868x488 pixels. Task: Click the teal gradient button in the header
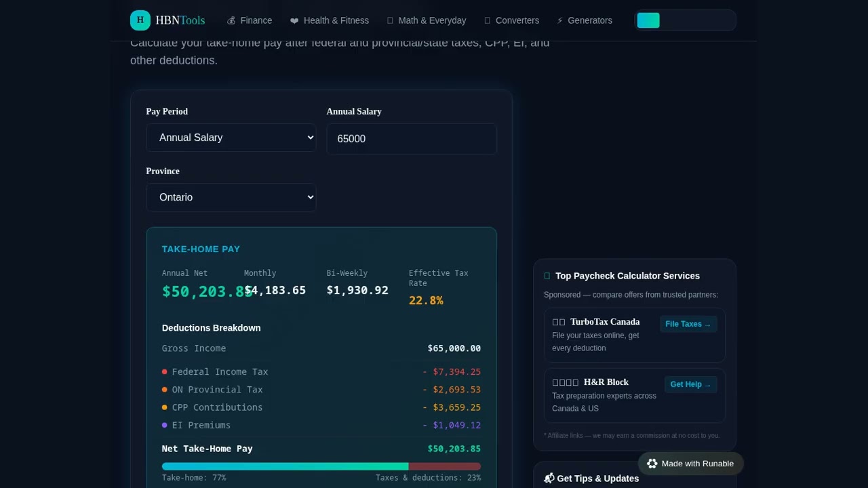coord(648,20)
